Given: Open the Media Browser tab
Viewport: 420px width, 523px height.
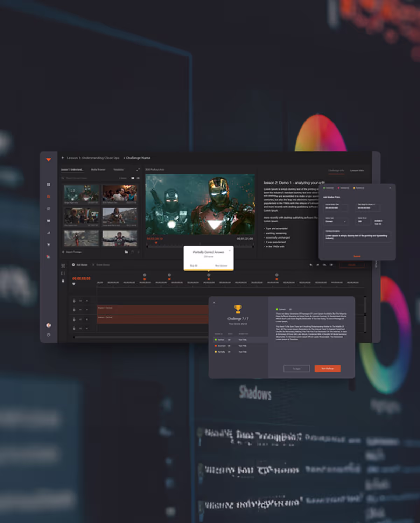Looking at the screenshot, I should 98,170.
